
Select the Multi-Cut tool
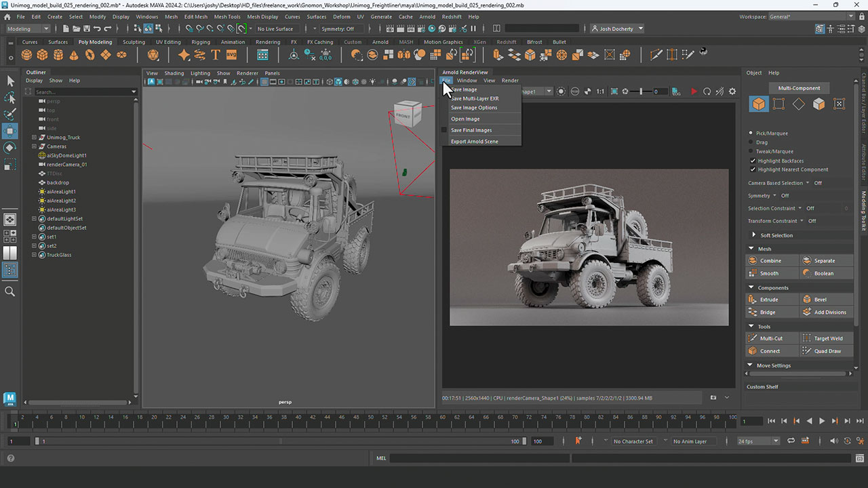click(770, 338)
